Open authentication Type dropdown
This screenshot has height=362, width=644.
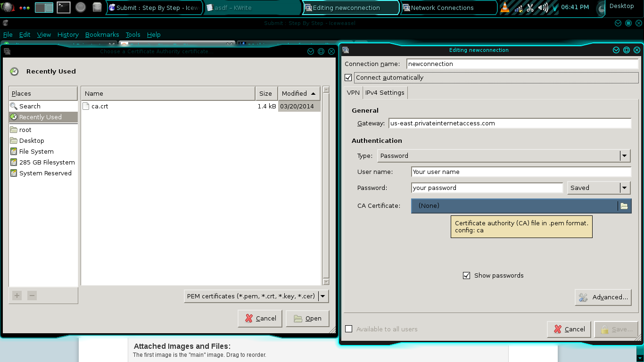pos(504,156)
